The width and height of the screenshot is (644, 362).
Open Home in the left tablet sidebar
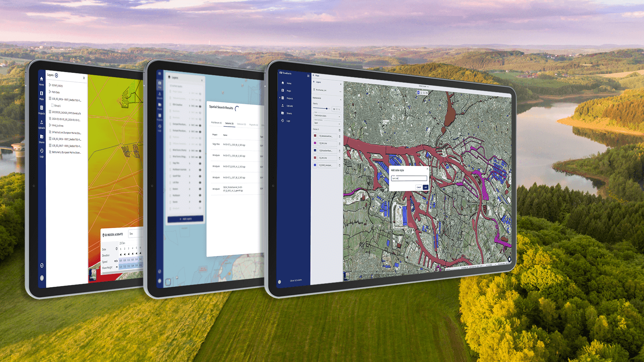click(x=41, y=80)
